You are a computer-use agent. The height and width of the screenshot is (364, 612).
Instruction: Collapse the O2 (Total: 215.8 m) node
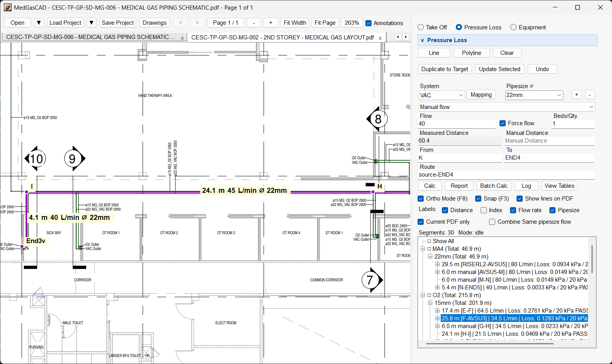click(423, 295)
